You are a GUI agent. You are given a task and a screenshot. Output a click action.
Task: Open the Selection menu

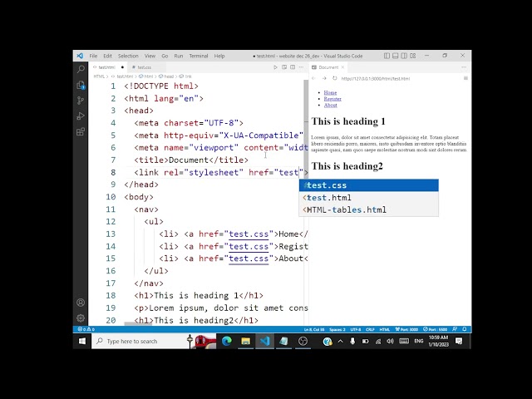click(128, 56)
